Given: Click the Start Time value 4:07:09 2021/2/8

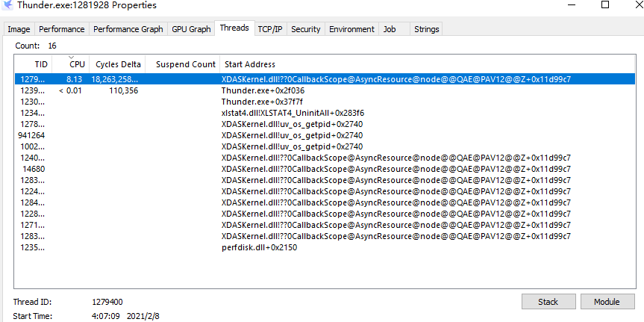Looking at the screenshot, I should 125,316.
